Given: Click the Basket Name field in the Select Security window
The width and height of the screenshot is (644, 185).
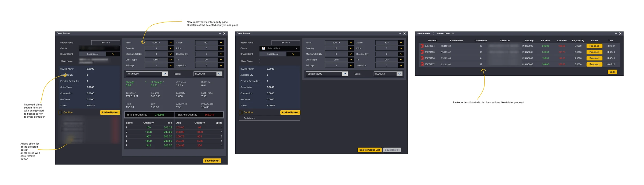Looking at the screenshot, I should 286,43.
